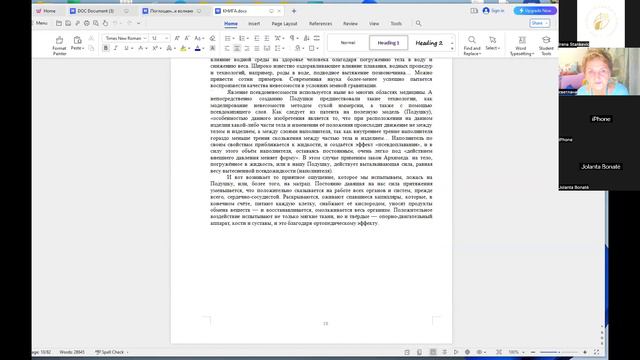Click the zoom in plus icon
The height and width of the screenshot is (360, 640).
coord(585,352)
